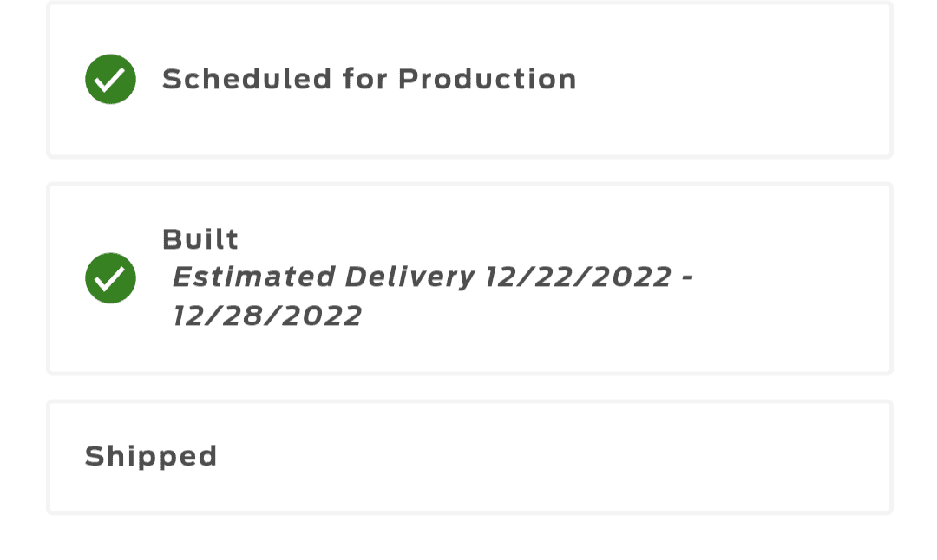Click the Estimated Delivery text
Screen dimensions: 937x560
pyautogui.click(x=323, y=277)
